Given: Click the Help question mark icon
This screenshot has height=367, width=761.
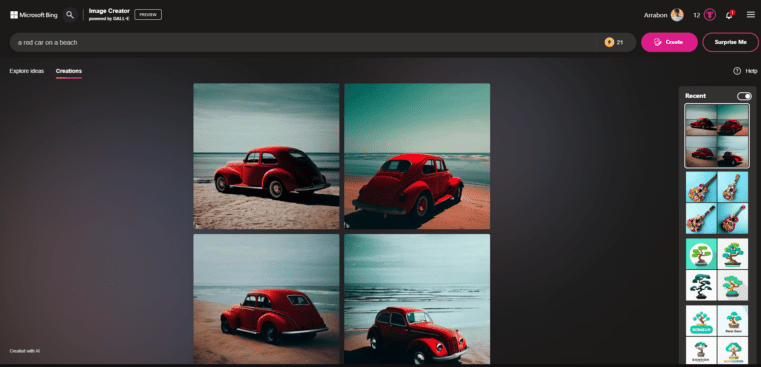Looking at the screenshot, I should click(x=737, y=71).
